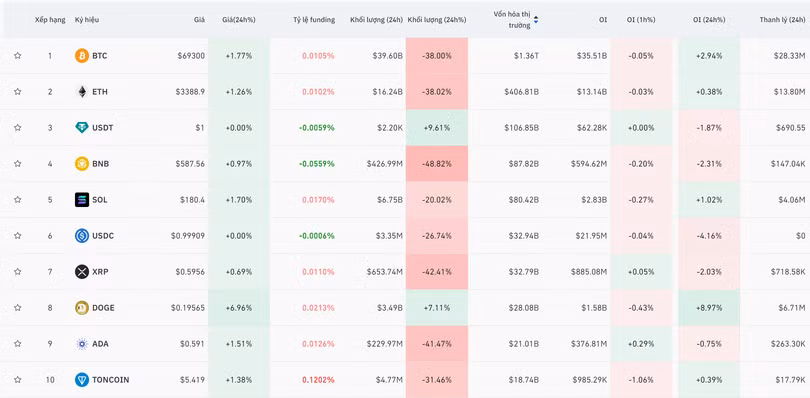The width and height of the screenshot is (810, 398).
Task: Add SOL to favorites star
Action: (x=18, y=200)
